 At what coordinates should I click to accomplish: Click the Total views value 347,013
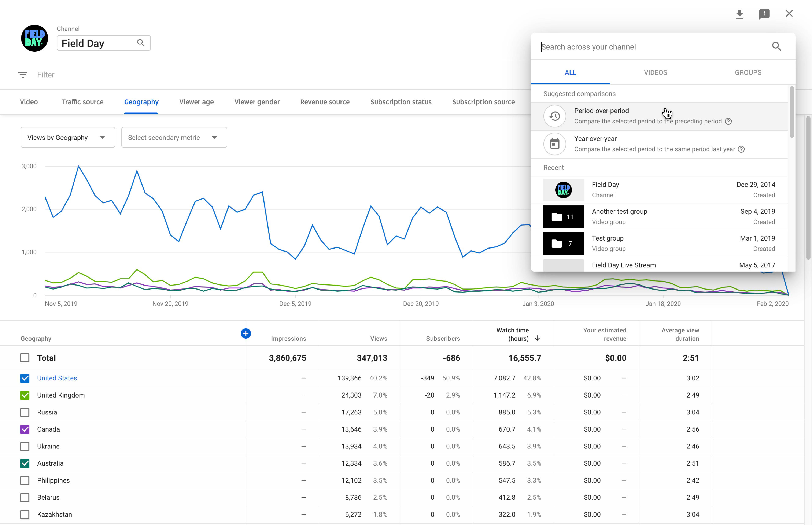[x=372, y=358]
